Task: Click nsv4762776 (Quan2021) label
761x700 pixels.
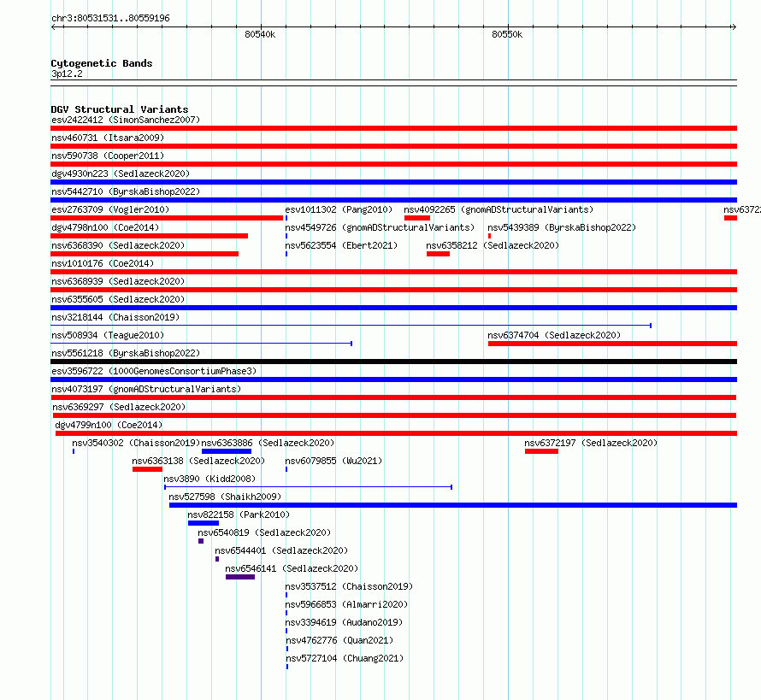Action: pyautogui.click(x=339, y=640)
